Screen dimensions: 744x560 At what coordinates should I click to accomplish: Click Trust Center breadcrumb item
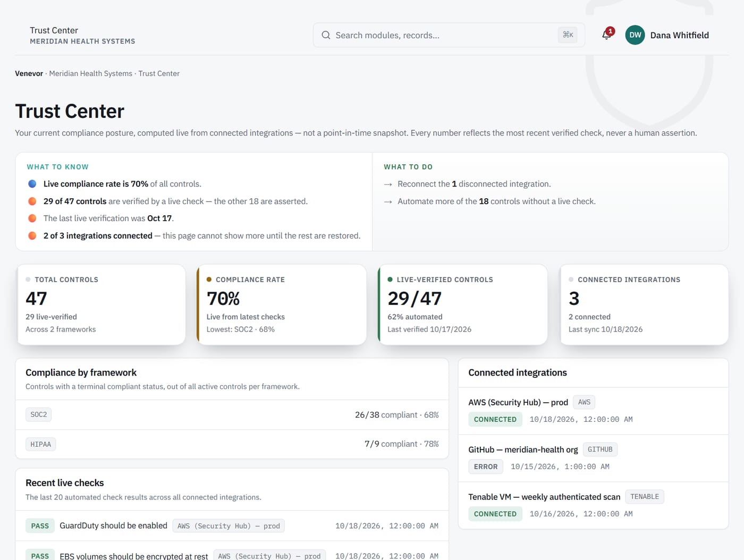click(159, 73)
